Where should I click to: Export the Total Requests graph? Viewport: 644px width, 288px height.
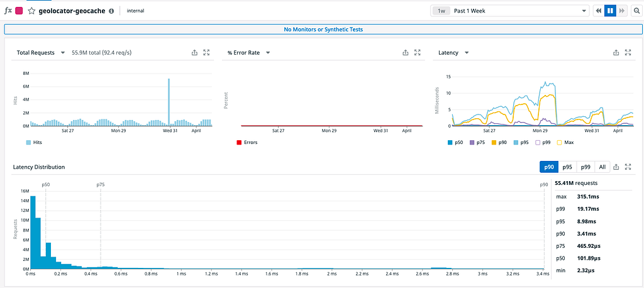pos(195,53)
